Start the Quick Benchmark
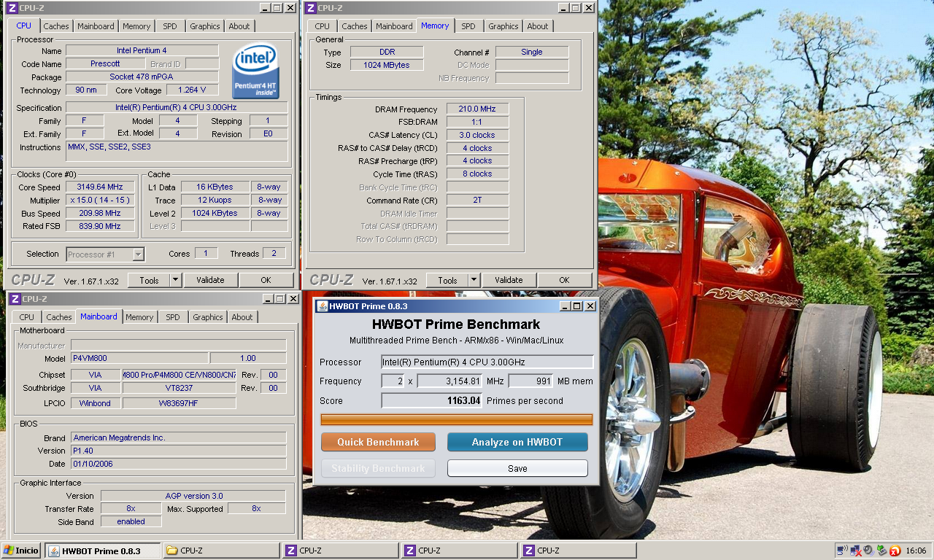This screenshot has width=934, height=560. [378, 442]
